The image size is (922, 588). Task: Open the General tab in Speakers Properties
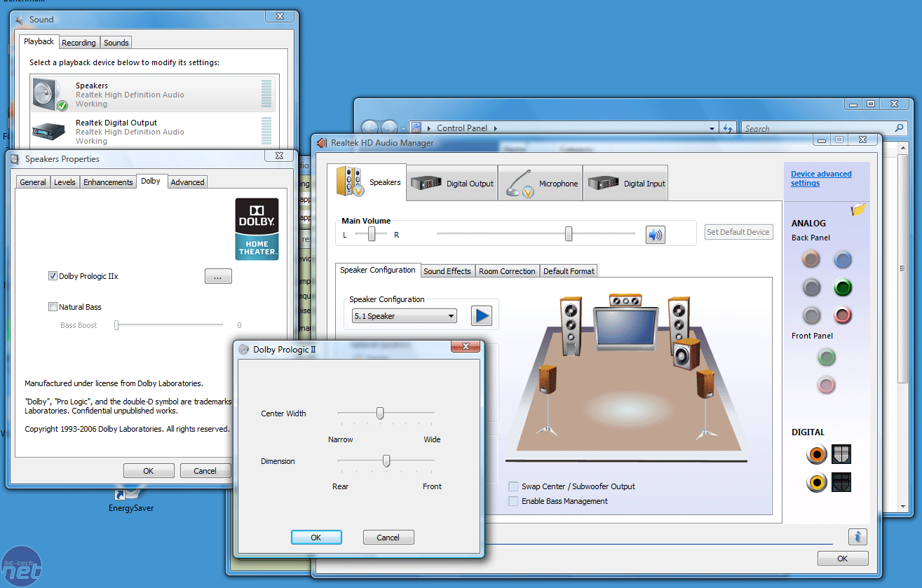tap(33, 182)
